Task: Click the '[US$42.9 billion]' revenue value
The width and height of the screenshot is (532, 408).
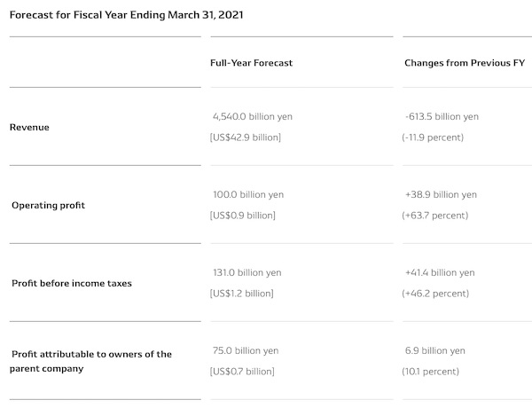Action: [x=245, y=137]
